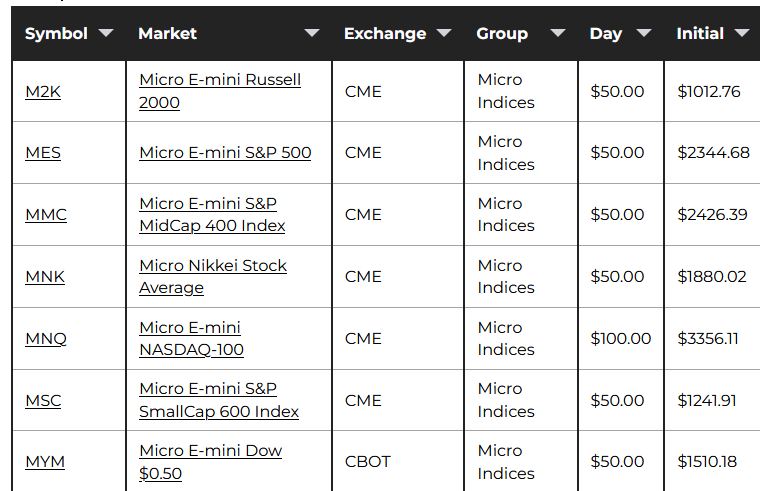
Task: Open the MNQ symbol link
Action: coord(46,339)
